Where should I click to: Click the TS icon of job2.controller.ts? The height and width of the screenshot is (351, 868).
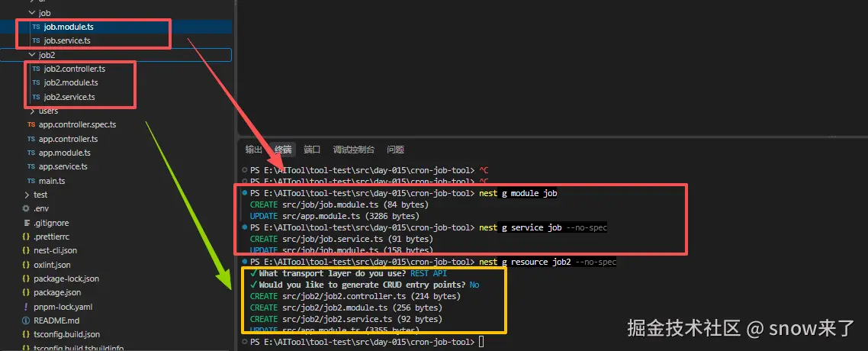(36, 69)
